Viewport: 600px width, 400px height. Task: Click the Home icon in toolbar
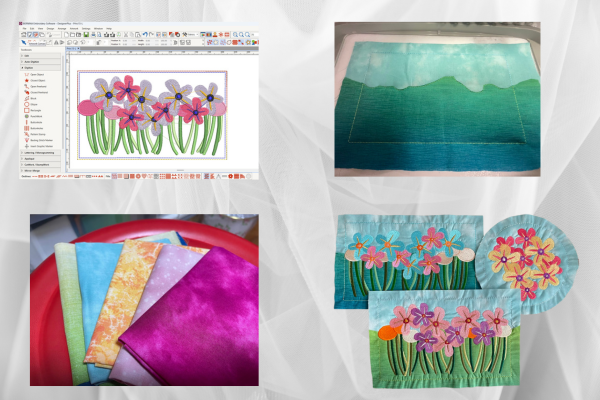(23, 34)
